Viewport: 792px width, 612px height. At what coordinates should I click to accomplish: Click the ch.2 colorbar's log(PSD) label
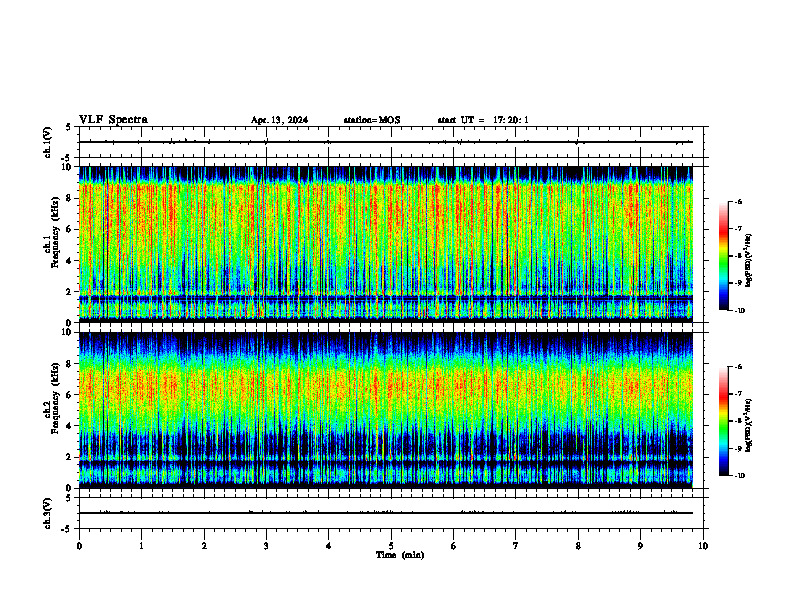point(748,425)
